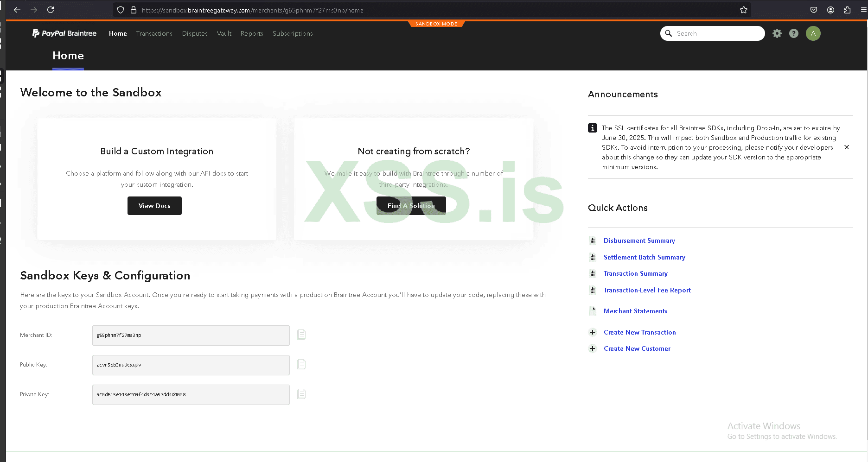868x462 pixels.
Task: Open the tracking protection shield icon
Action: point(121,10)
